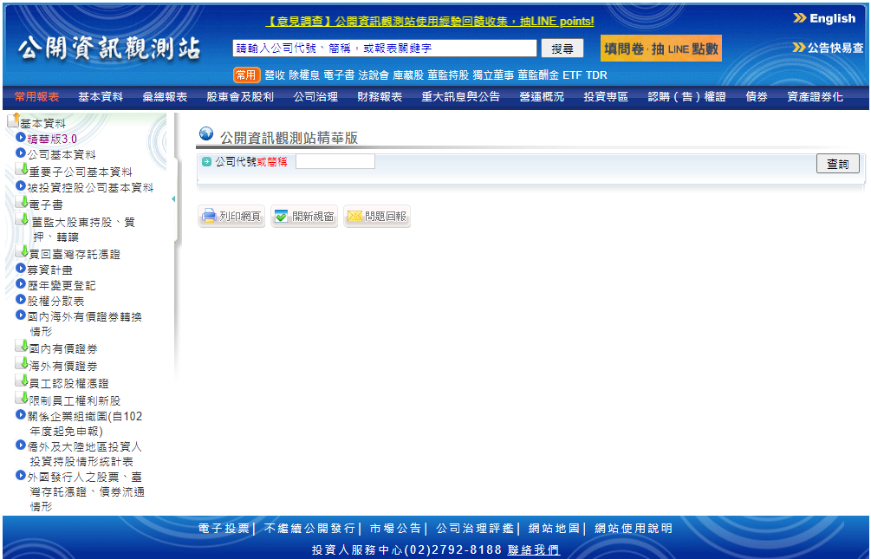Expand 買回臺灣存託憑證 folder
The height and width of the screenshot is (559, 871).
click(x=74, y=254)
